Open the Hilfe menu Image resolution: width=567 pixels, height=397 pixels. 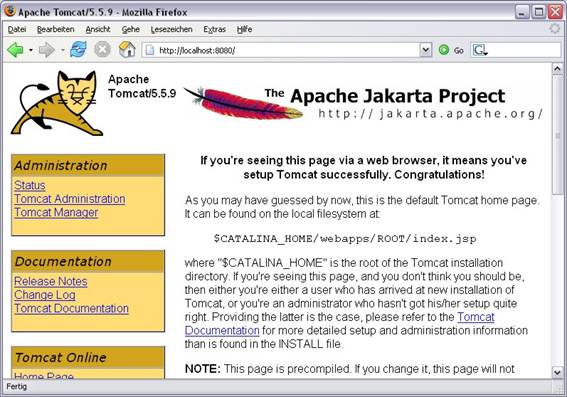(244, 29)
